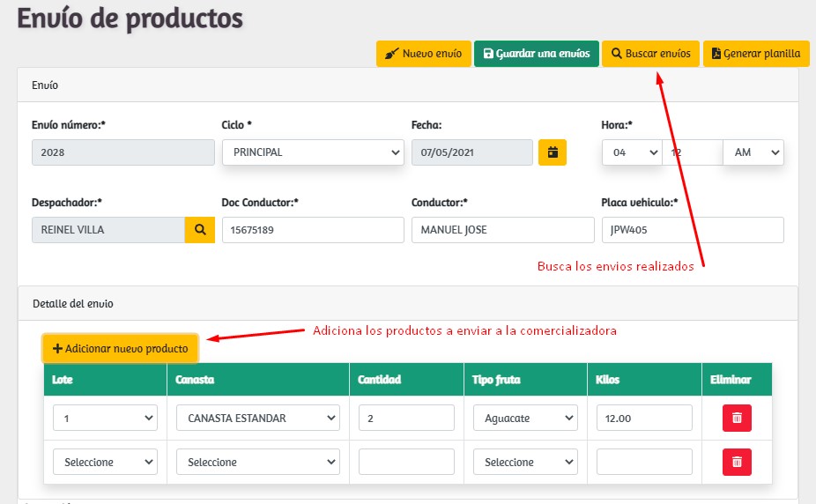Click Adicionar nuevo producto button
Image resolution: width=816 pixels, height=504 pixels.
click(x=121, y=348)
